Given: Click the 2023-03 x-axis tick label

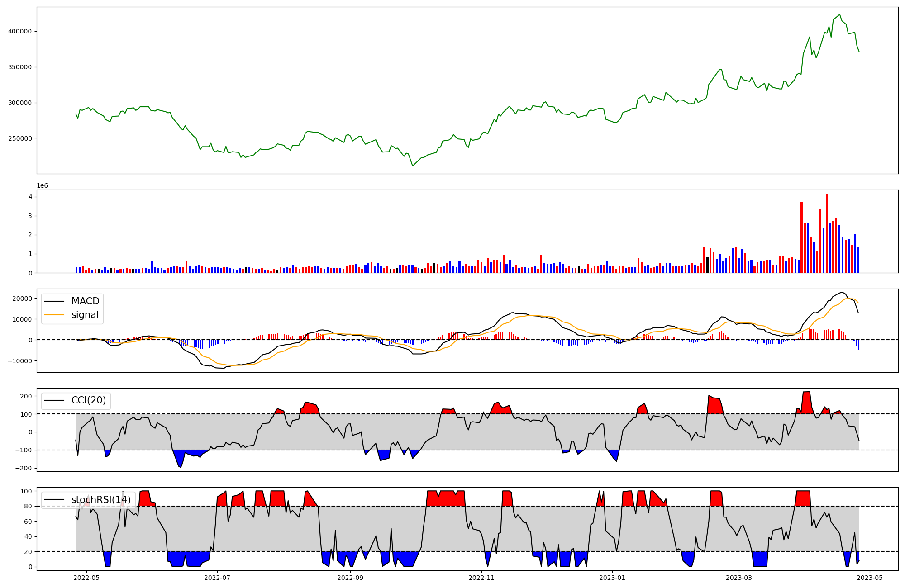Looking at the screenshot, I should click(x=739, y=578).
